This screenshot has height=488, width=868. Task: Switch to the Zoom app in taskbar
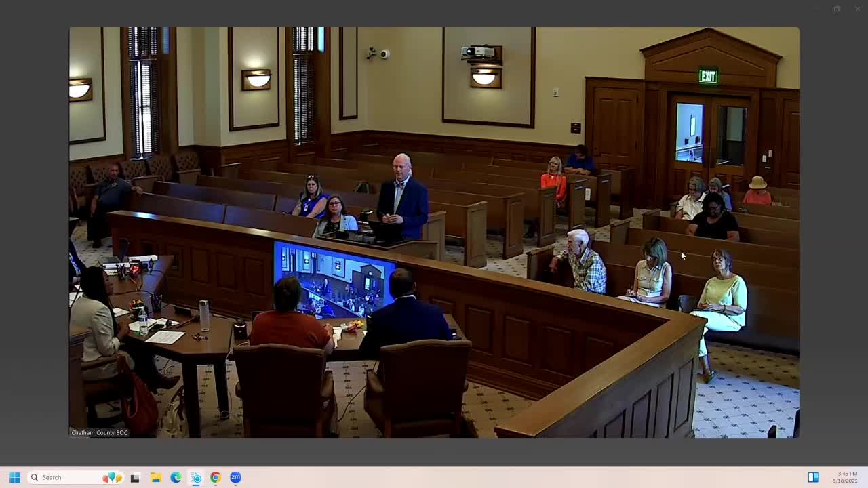[x=235, y=477]
